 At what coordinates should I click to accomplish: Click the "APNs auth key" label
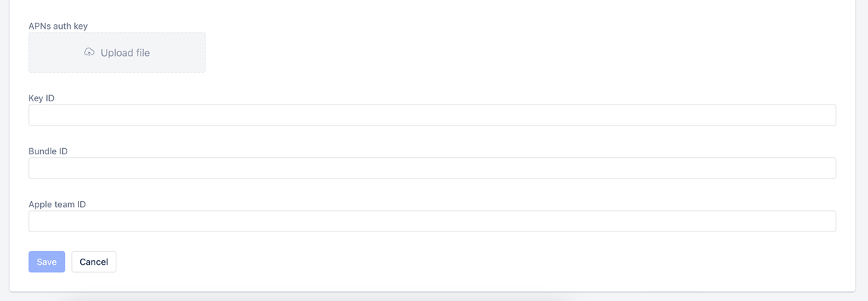coord(58,26)
